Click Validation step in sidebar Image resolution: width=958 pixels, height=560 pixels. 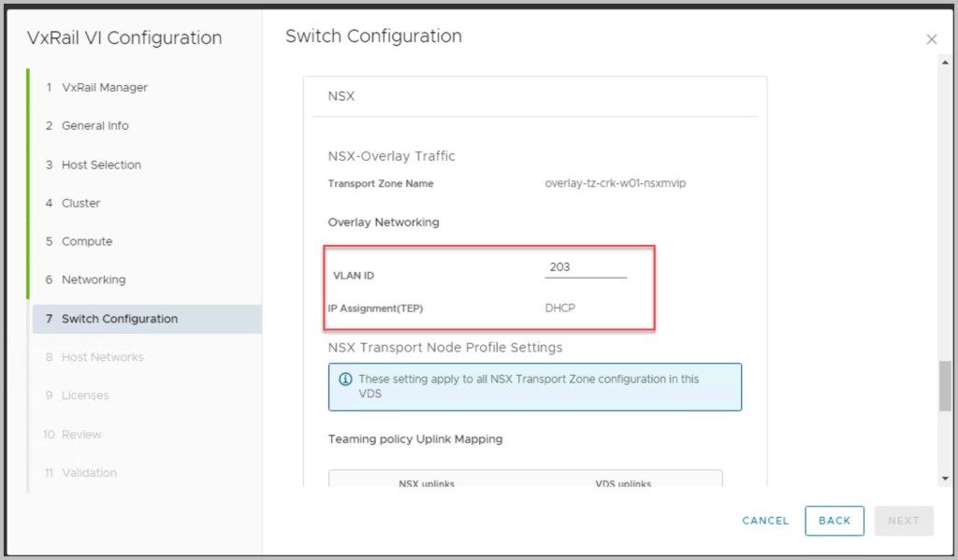[89, 473]
